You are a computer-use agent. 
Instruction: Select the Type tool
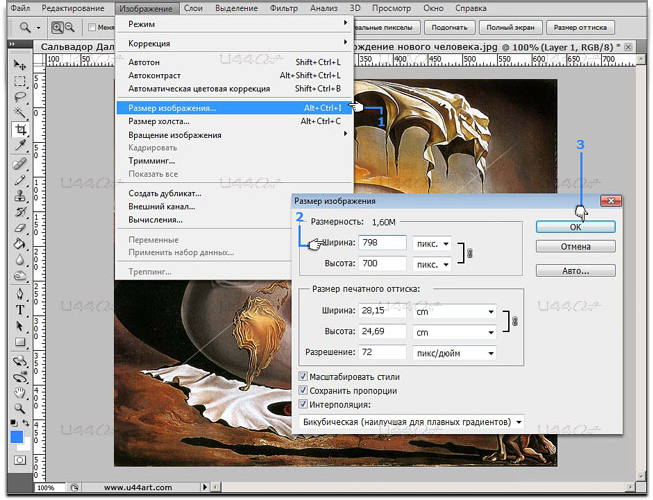pyautogui.click(x=20, y=310)
